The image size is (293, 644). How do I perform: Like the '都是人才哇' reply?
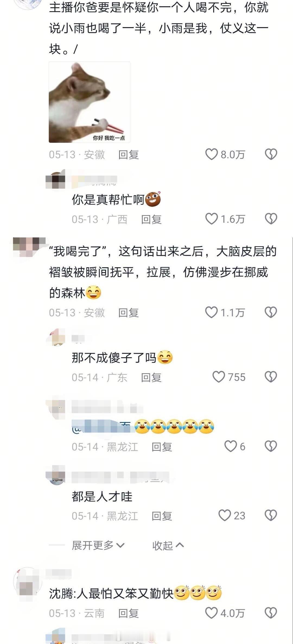click(x=225, y=515)
